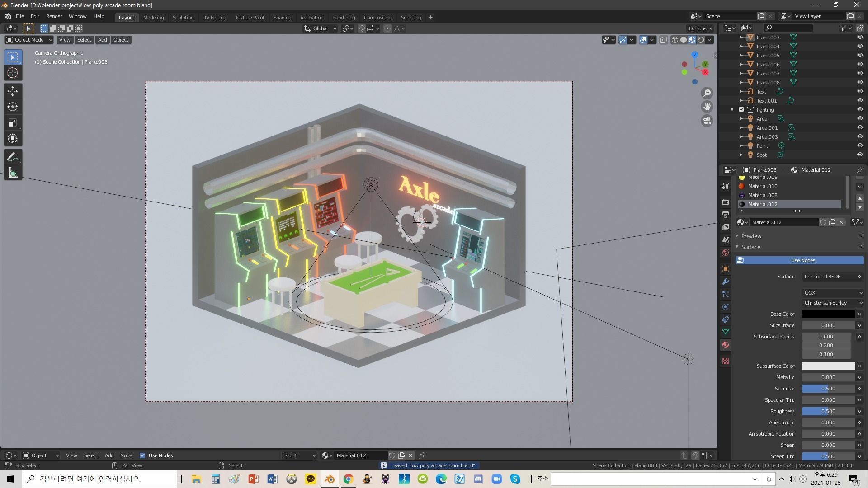This screenshot has width=868, height=488.
Task: Open the Global transform orientation dropdown
Action: 321,28
